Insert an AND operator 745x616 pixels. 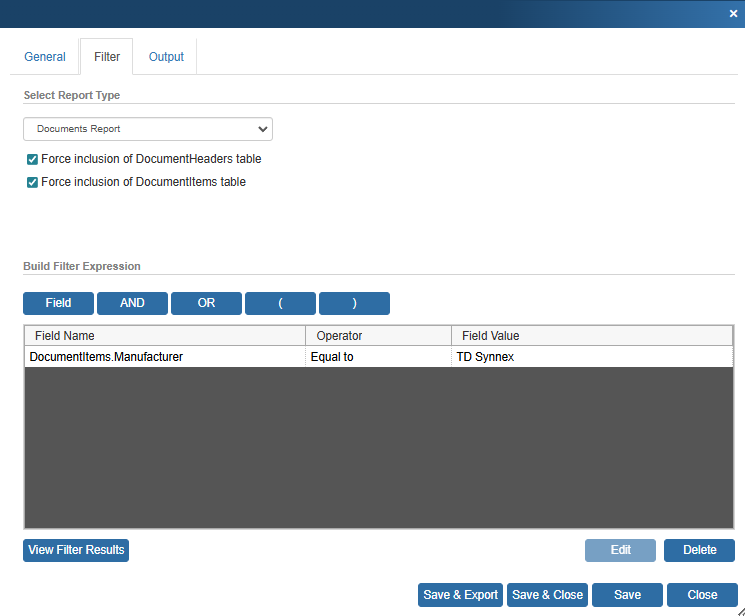click(132, 303)
